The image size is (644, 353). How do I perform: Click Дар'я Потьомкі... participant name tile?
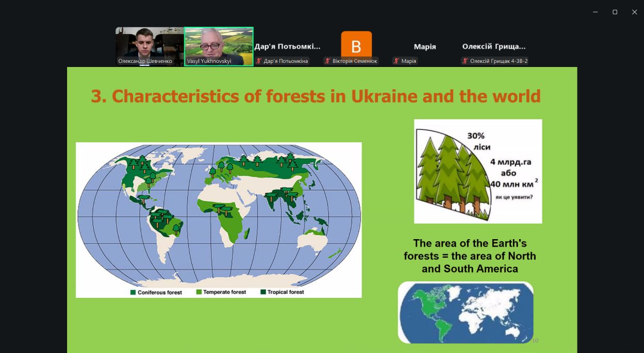pyautogui.click(x=287, y=46)
